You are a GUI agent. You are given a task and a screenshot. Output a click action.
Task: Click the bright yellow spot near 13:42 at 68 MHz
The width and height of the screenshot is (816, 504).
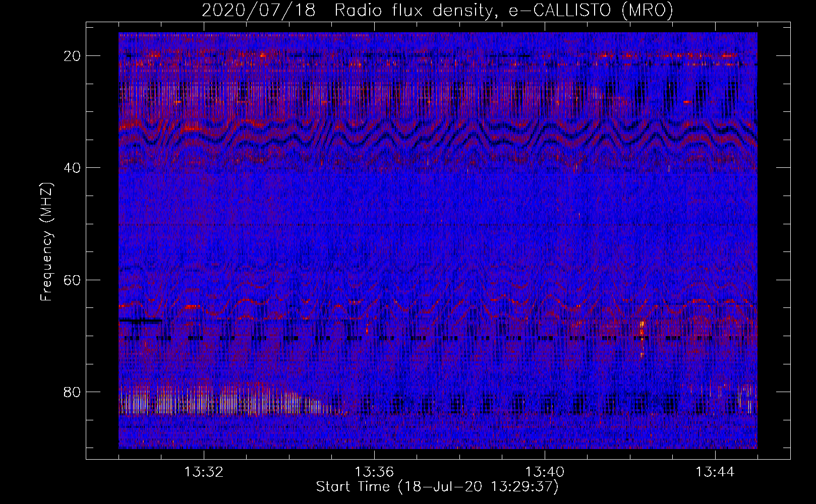pyautogui.click(x=642, y=330)
